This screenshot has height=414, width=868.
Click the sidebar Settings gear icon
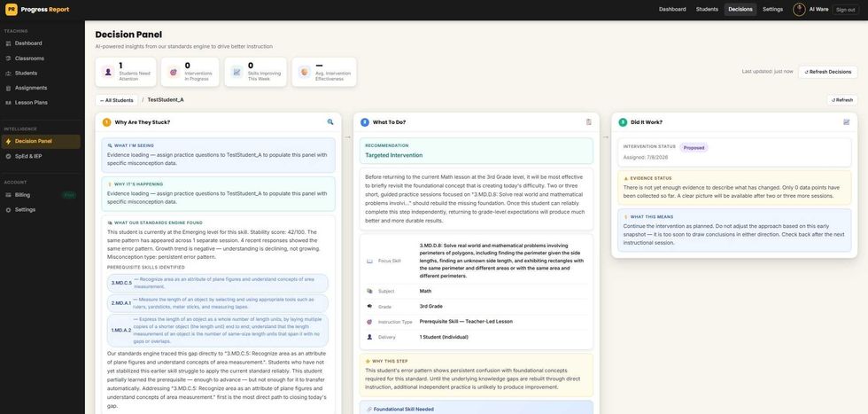pyautogui.click(x=8, y=210)
